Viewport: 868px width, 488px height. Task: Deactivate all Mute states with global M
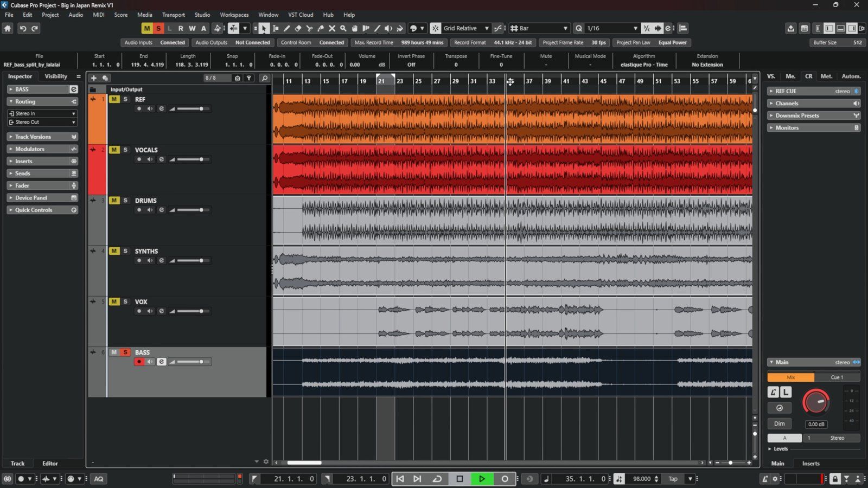pyautogui.click(x=146, y=28)
